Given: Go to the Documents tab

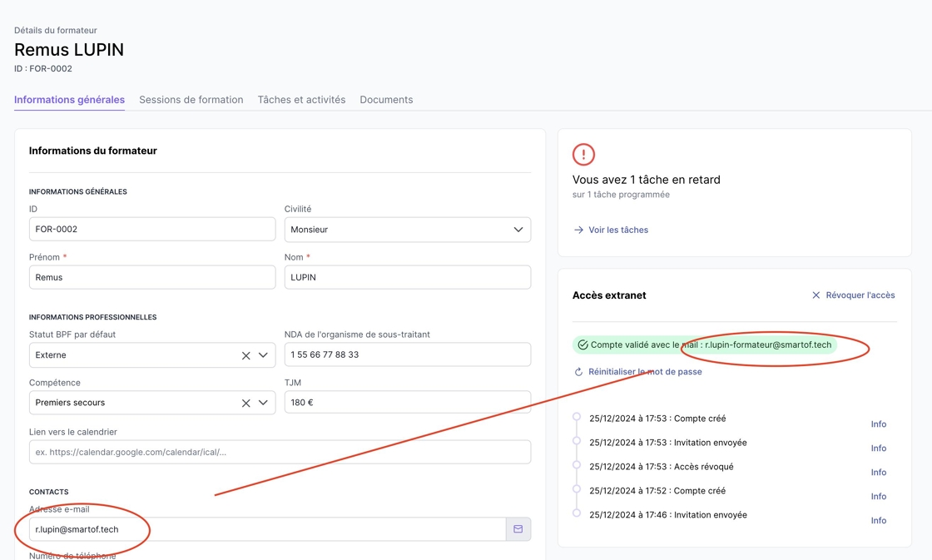Looking at the screenshot, I should pos(386,100).
